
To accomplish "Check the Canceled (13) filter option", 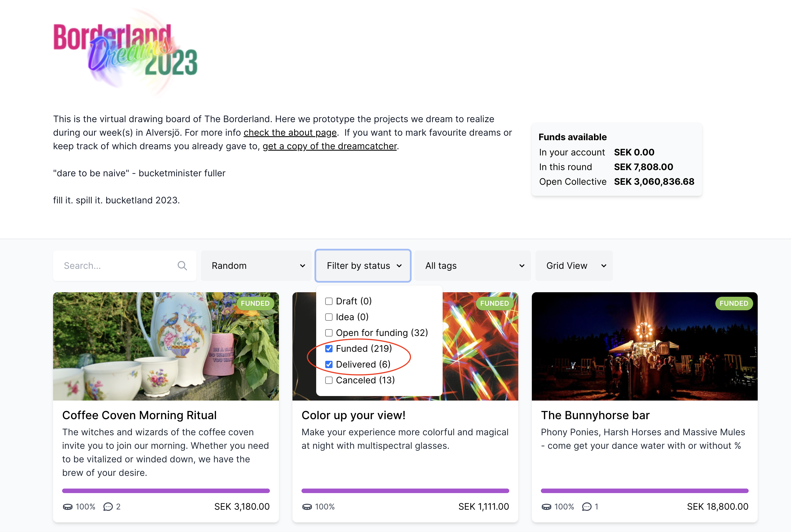I will pos(329,380).
